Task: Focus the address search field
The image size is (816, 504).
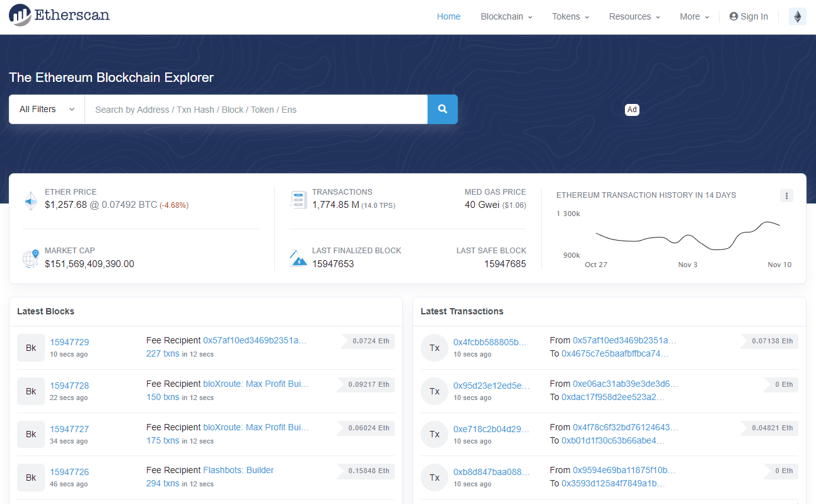Action: click(x=256, y=110)
